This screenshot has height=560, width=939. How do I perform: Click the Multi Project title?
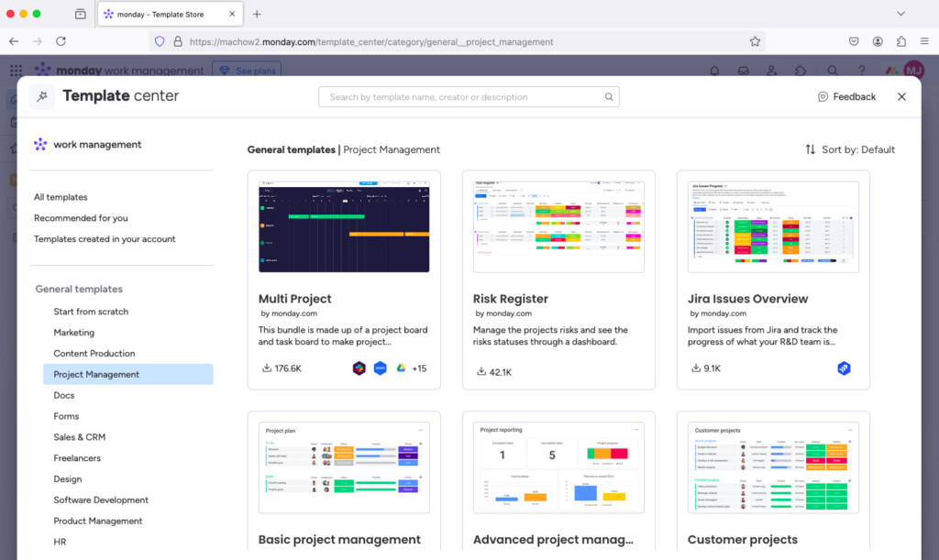[294, 299]
